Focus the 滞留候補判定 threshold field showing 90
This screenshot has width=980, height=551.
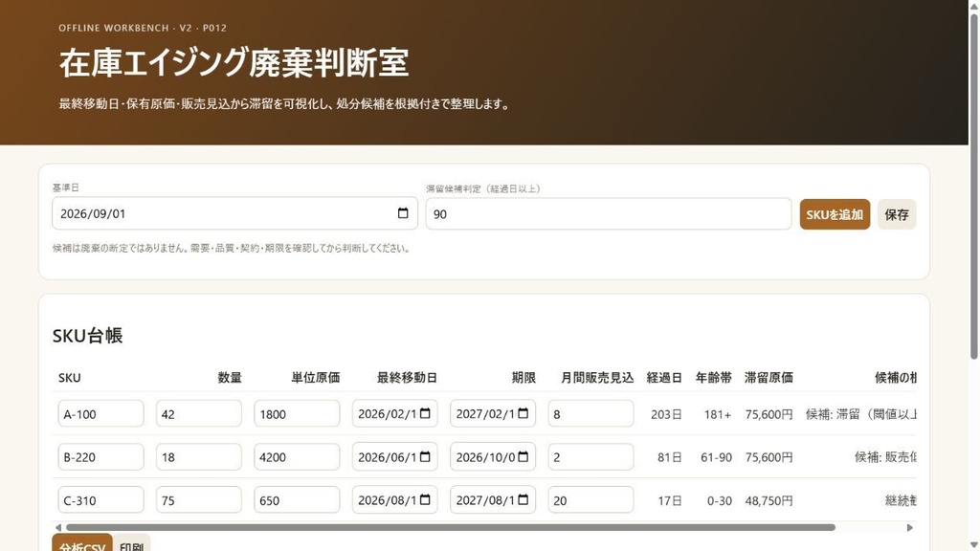point(608,213)
